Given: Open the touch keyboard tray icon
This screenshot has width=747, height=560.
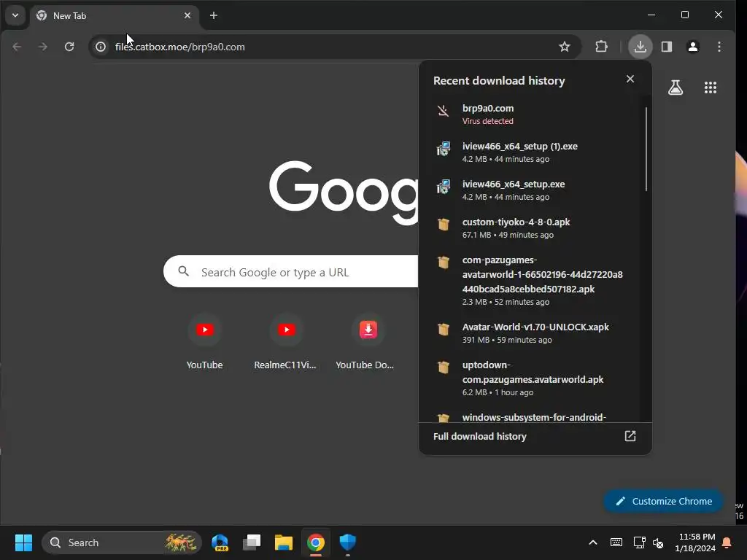Looking at the screenshot, I should [616, 542].
